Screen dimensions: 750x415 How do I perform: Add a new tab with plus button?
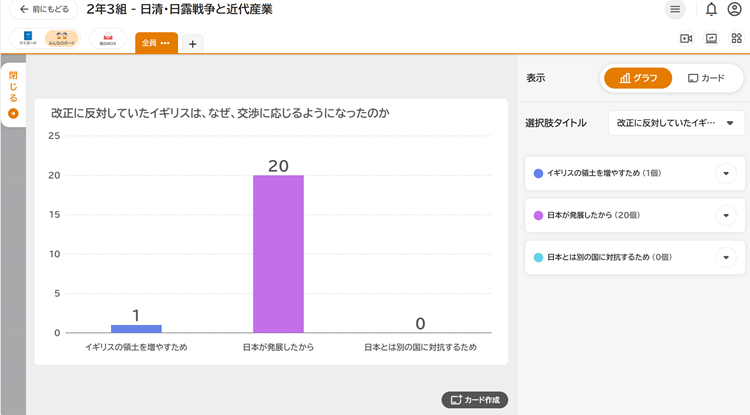192,43
